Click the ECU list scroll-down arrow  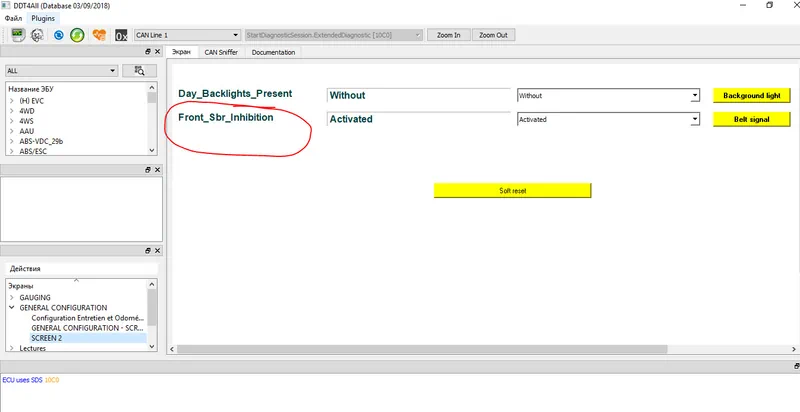tap(152, 150)
